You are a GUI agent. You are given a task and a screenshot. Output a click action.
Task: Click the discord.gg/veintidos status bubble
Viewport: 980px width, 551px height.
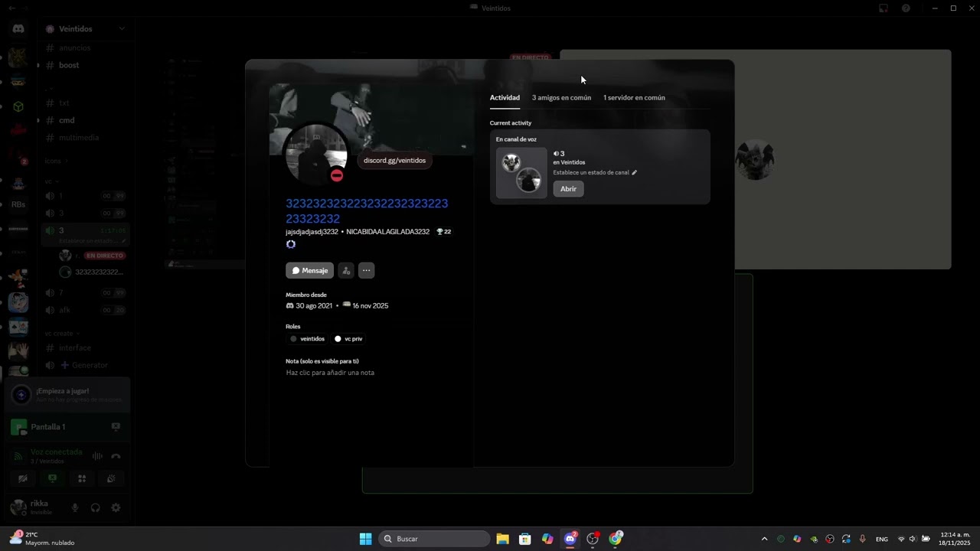[394, 161]
